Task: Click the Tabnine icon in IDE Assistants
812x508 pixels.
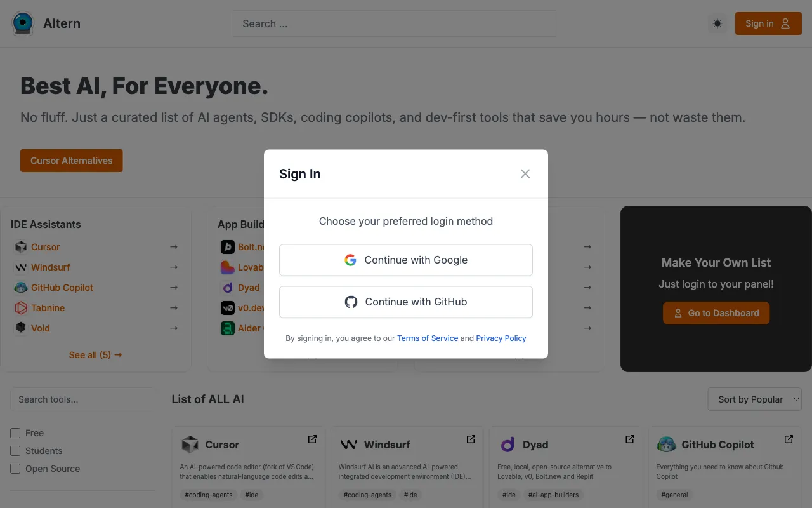Action: (21, 308)
